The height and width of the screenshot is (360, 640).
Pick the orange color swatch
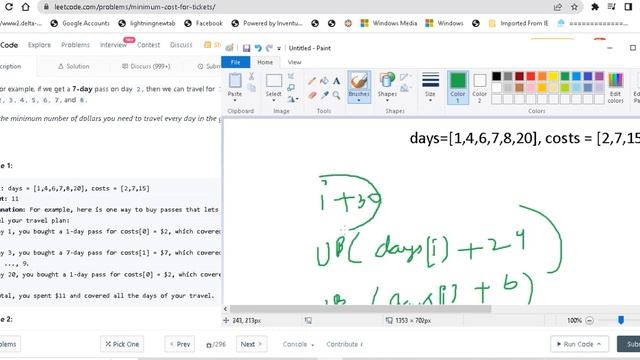click(542, 76)
